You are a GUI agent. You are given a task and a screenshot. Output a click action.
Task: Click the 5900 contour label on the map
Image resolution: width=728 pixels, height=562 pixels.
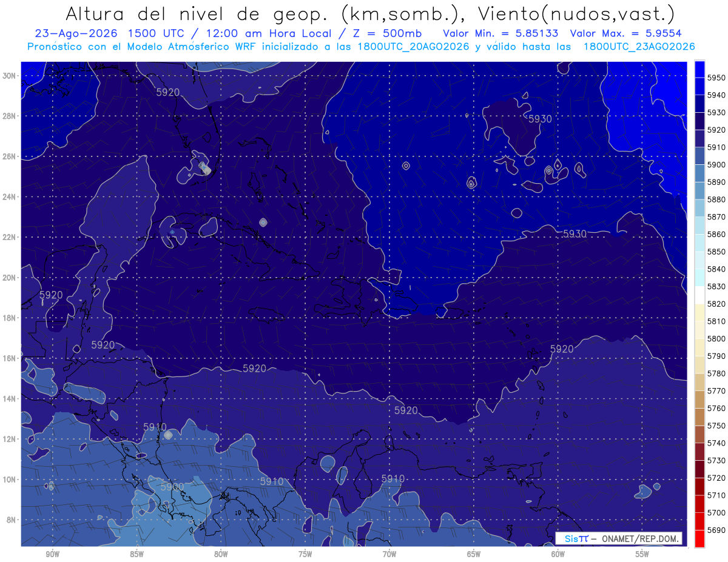click(x=172, y=486)
